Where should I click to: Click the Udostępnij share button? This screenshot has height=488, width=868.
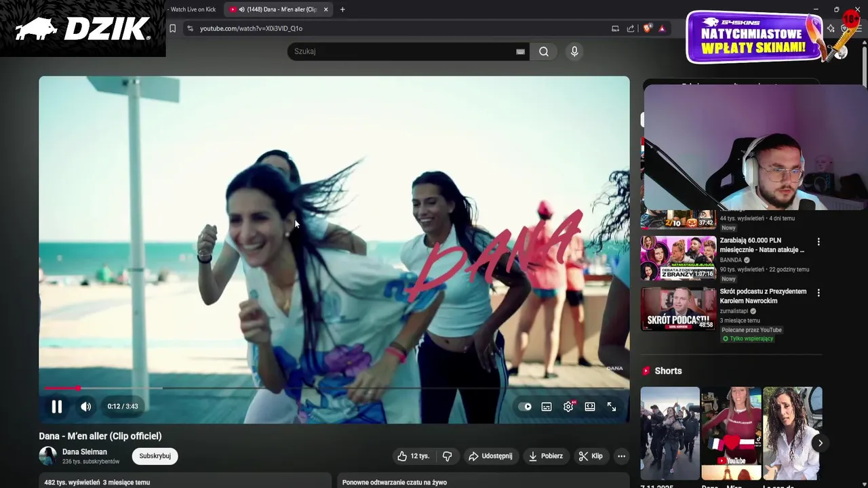coord(490,456)
